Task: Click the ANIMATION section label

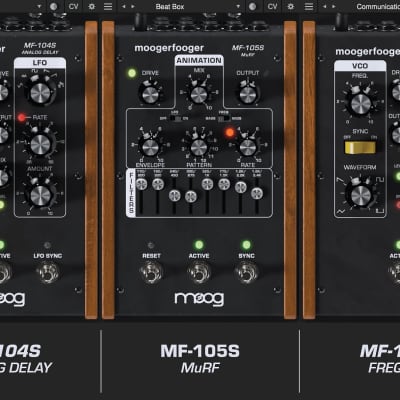Action: pos(199,60)
